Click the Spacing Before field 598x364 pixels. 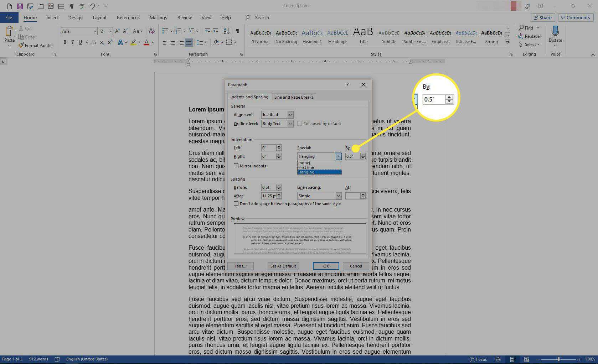click(x=268, y=187)
